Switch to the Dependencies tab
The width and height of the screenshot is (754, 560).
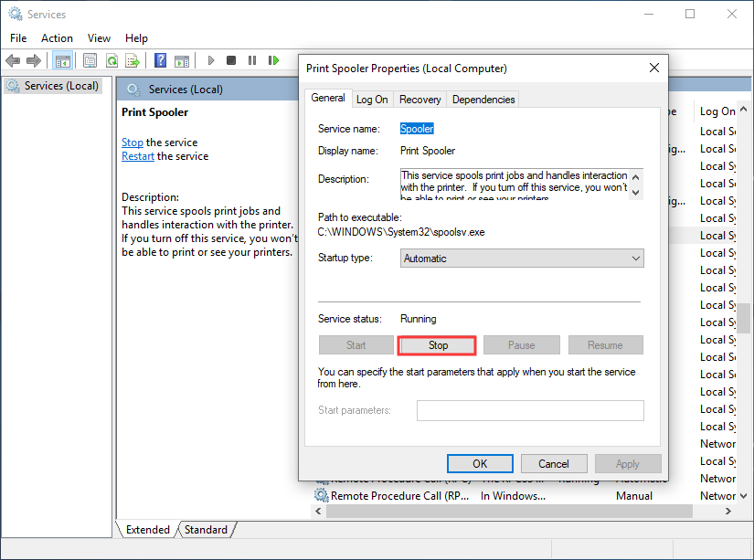(x=483, y=100)
